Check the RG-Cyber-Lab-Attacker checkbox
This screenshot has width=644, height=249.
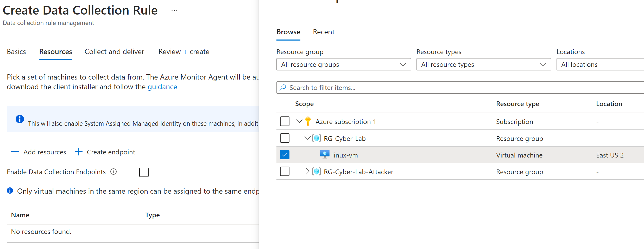click(x=285, y=171)
